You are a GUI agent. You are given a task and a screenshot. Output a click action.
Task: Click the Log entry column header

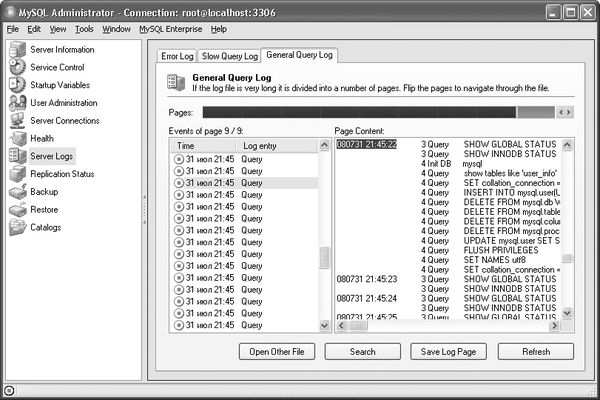coord(264,146)
